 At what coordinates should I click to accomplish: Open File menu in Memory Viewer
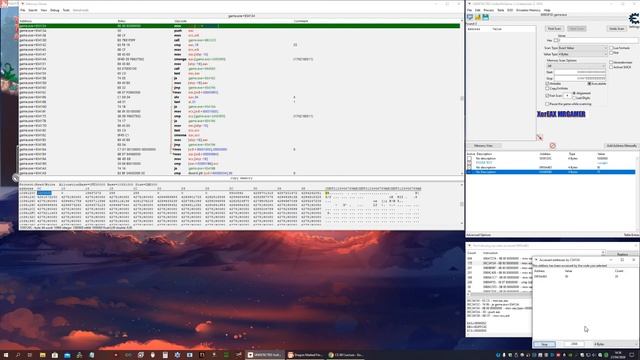(23, 10)
